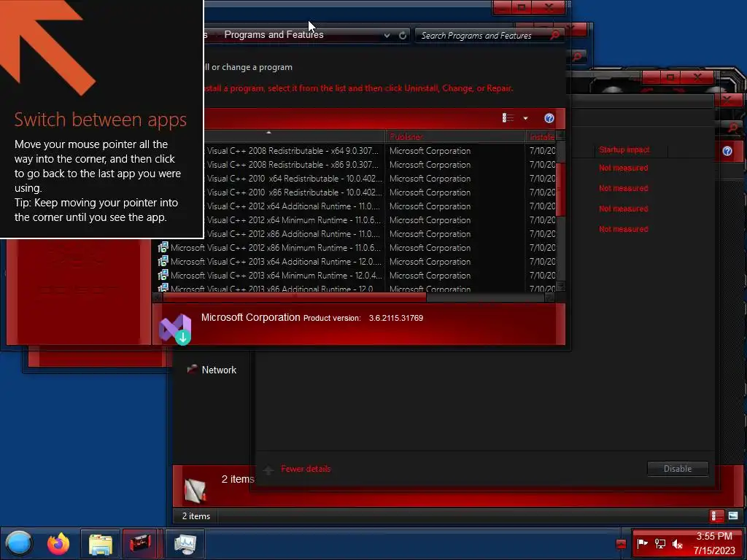
Task: Select the Programs and Features breadcrumb
Action: tap(274, 35)
